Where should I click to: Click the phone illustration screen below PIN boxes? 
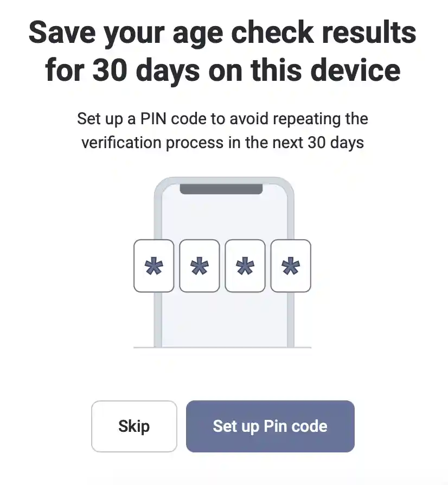(x=224, y=319)
